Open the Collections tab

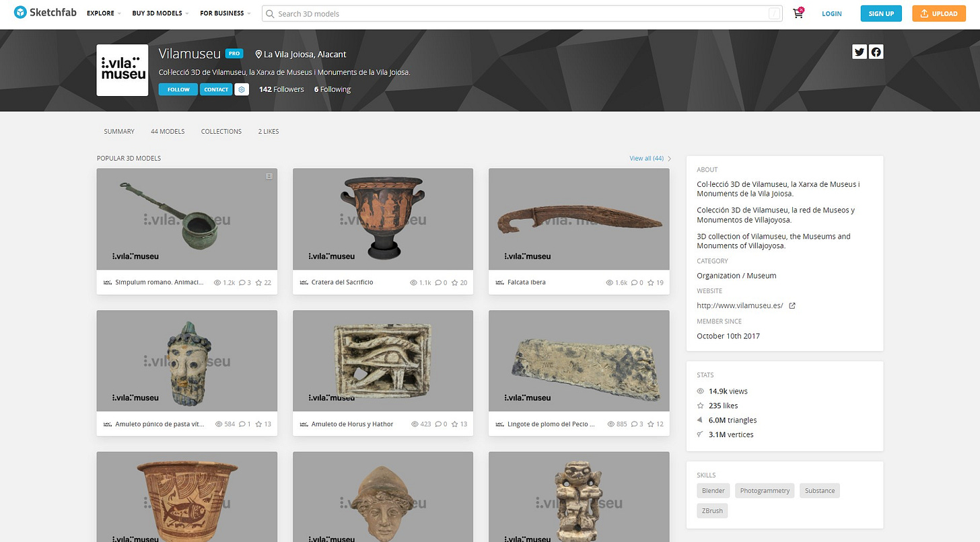[221, 132]
